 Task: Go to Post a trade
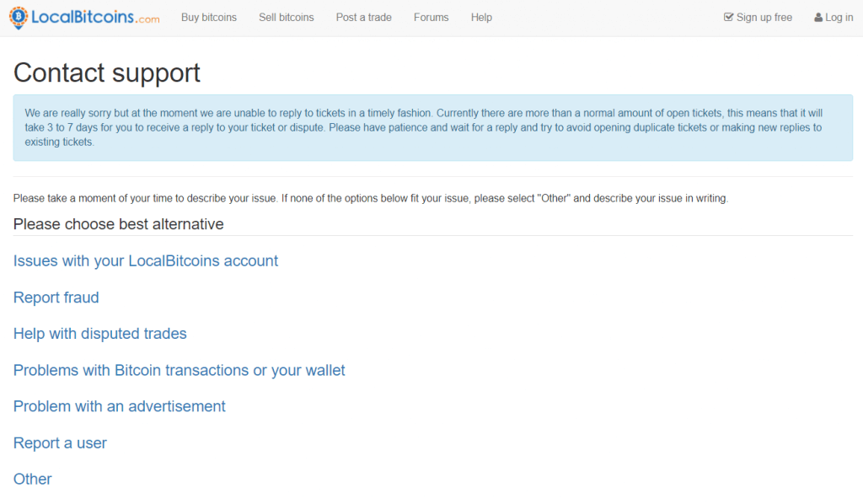364,18
